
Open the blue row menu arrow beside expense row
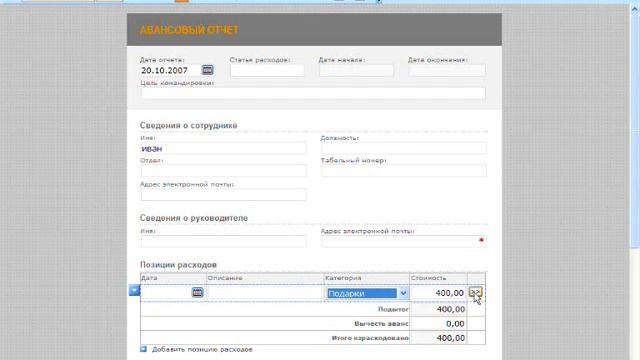click(134, 290)
